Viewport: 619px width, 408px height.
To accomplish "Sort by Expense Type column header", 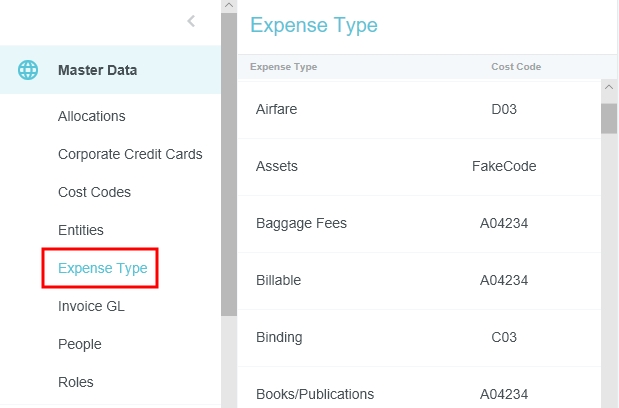I will [x=283, y=67].
